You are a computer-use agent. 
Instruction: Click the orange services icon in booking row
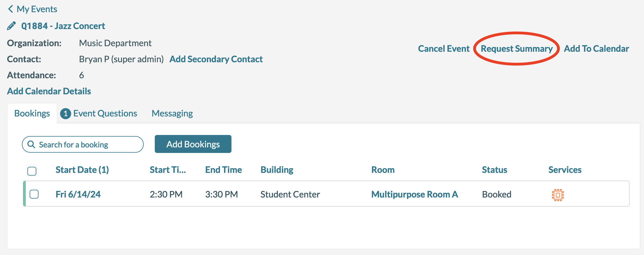point(558,195)
